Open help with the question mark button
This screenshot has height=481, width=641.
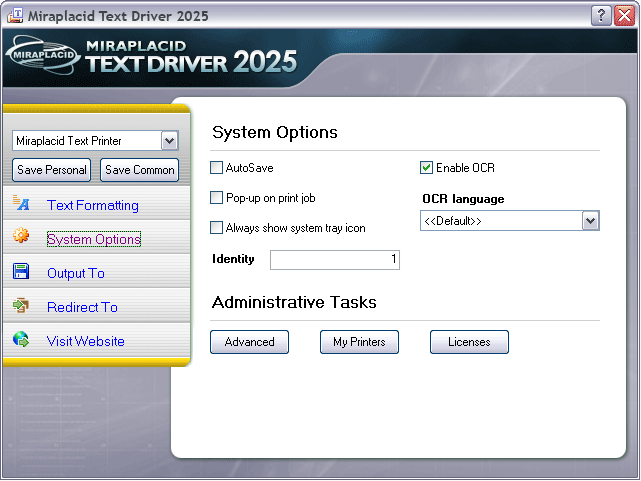pos(601,16)
